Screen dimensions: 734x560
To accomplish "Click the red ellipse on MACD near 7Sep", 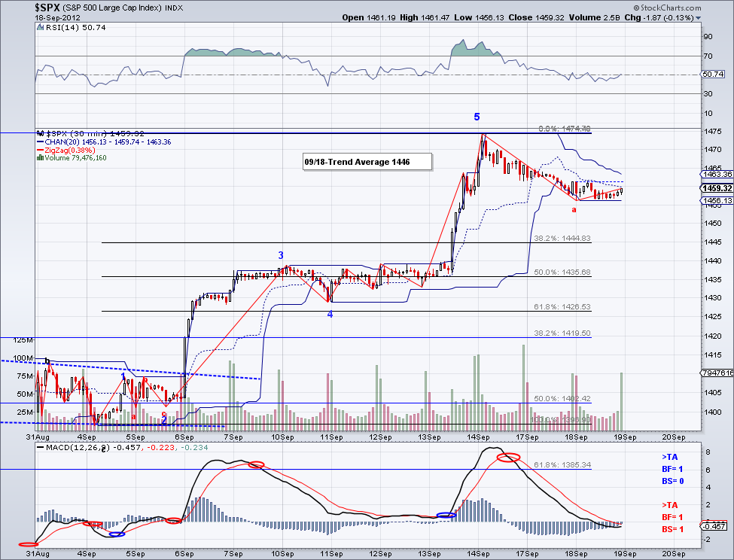I will [256, 464].
